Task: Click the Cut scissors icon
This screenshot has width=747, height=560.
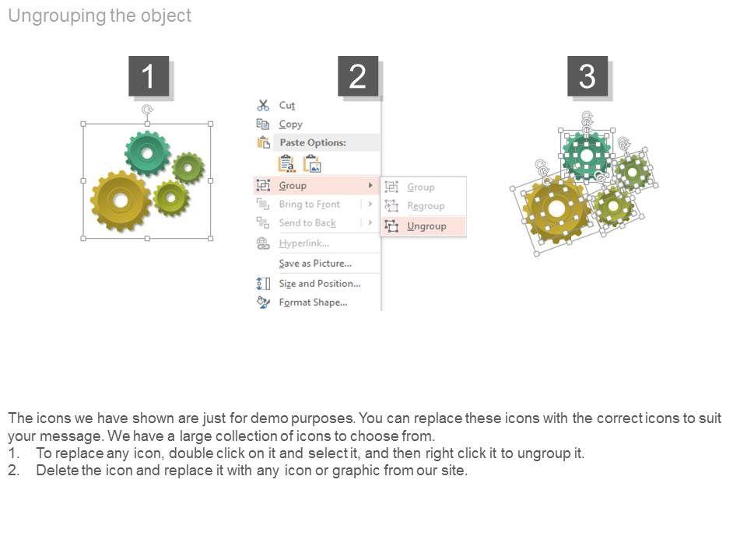Action: click(x=263, y=105)
